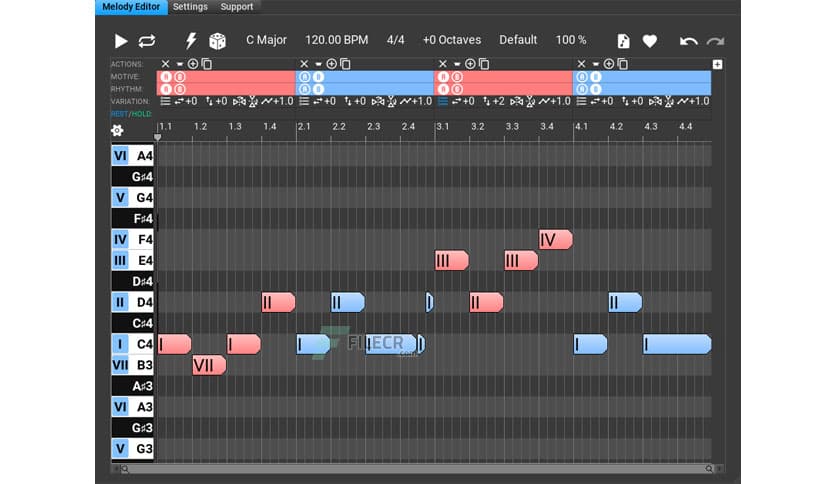
Task: Click bar 4 contour +1.0 control
Action: pyautogui.click(x=693, y=101)
